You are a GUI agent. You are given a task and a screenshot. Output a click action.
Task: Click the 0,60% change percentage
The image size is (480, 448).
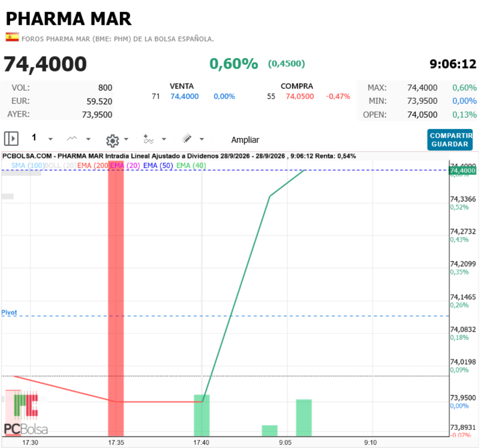coord(234,64)
